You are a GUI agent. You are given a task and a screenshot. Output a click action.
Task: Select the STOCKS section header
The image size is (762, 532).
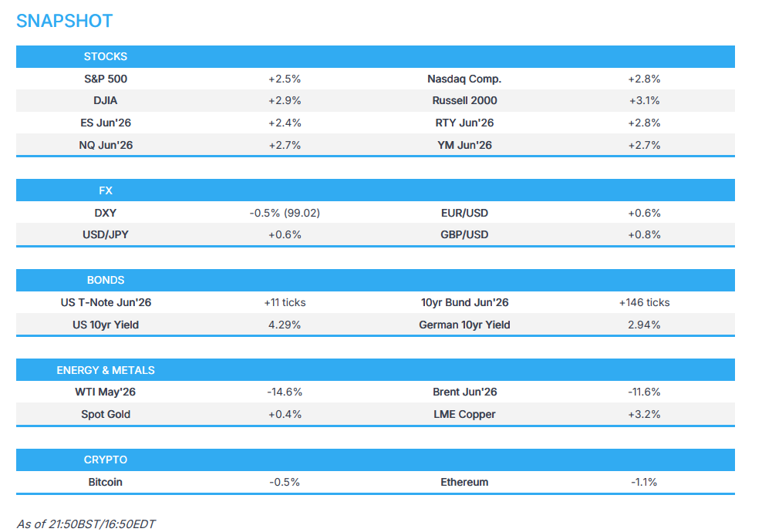pos(106,56)
